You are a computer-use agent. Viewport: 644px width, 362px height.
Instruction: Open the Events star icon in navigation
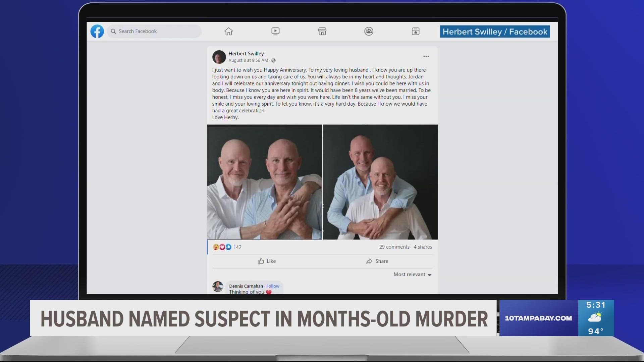(415, 31)
